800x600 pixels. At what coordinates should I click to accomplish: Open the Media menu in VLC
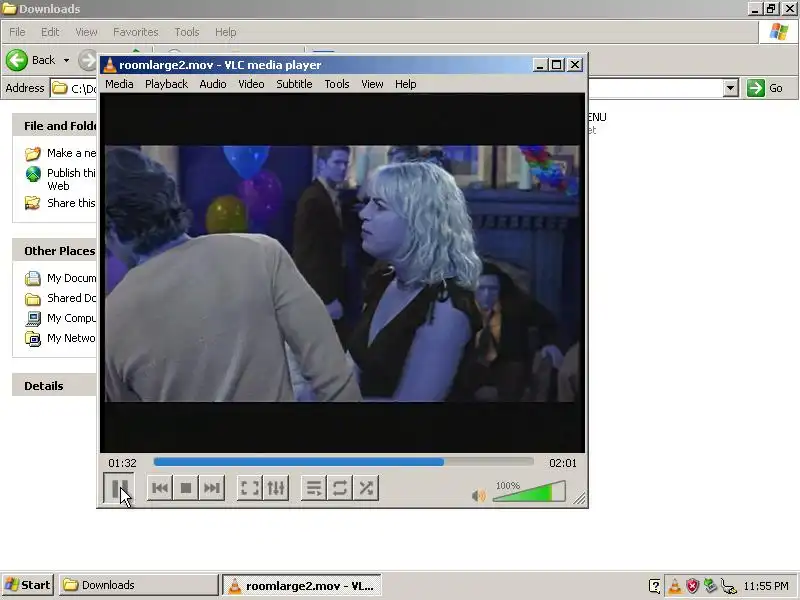click(x=119, y=84)
